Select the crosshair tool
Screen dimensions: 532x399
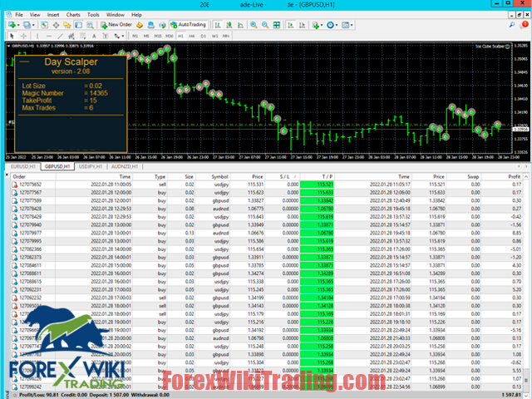pos(23,36)
